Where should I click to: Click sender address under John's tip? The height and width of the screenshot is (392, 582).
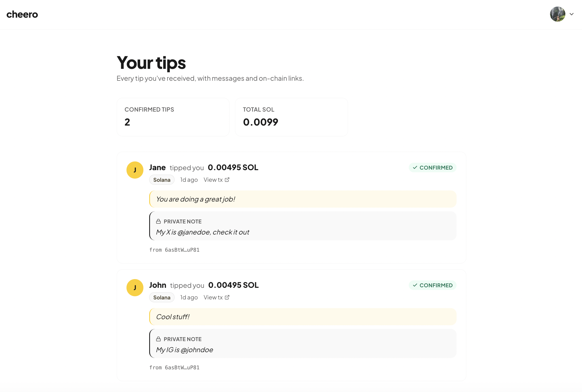coord(174,367)
